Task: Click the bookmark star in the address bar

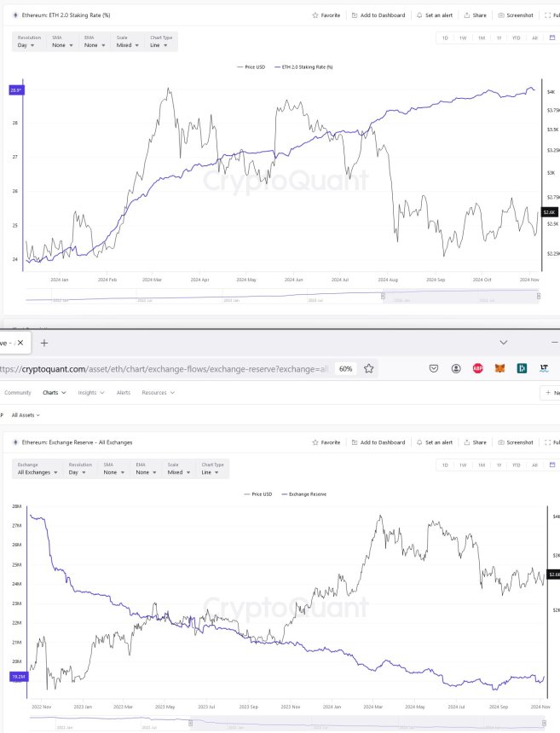Action: tap(369, 369)
